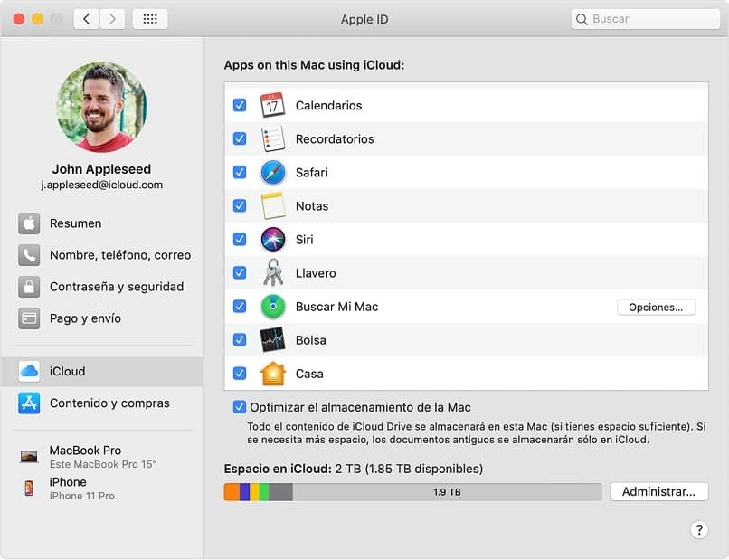Open Nombre, teléfono, correo section
The height and width of the screenshot is (560, 729).
tap(102, 255)
